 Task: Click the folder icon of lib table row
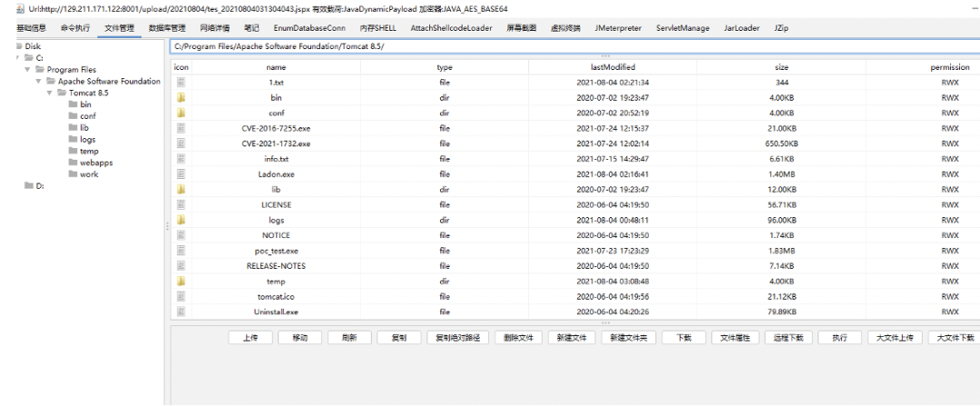[181, 190]
